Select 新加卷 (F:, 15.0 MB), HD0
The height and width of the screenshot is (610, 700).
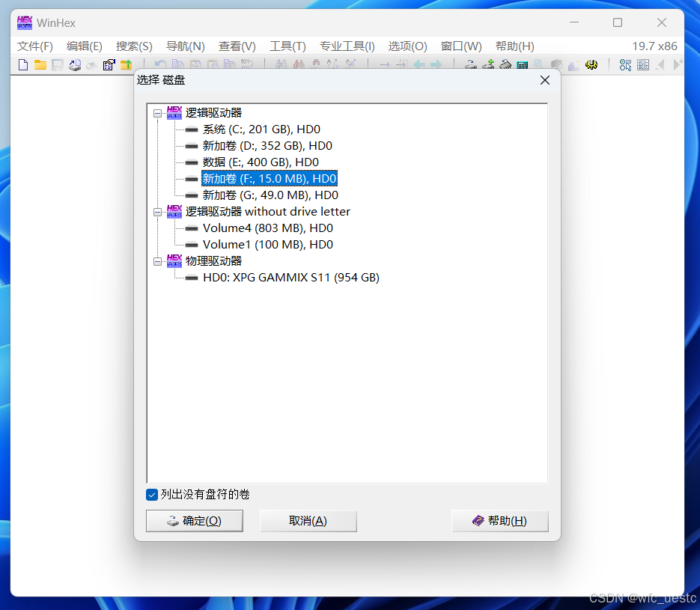[x=270, y=179]
